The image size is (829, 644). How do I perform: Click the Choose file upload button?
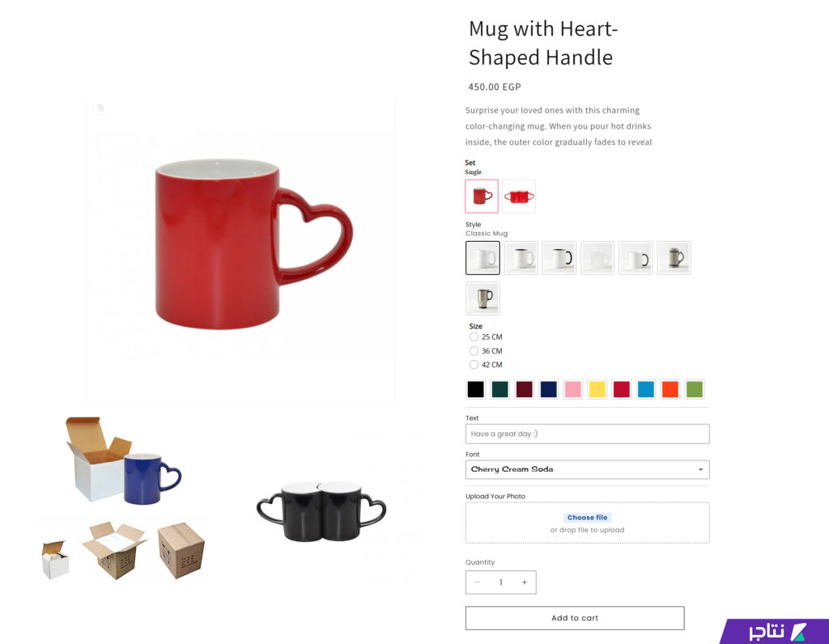(588, 518)
